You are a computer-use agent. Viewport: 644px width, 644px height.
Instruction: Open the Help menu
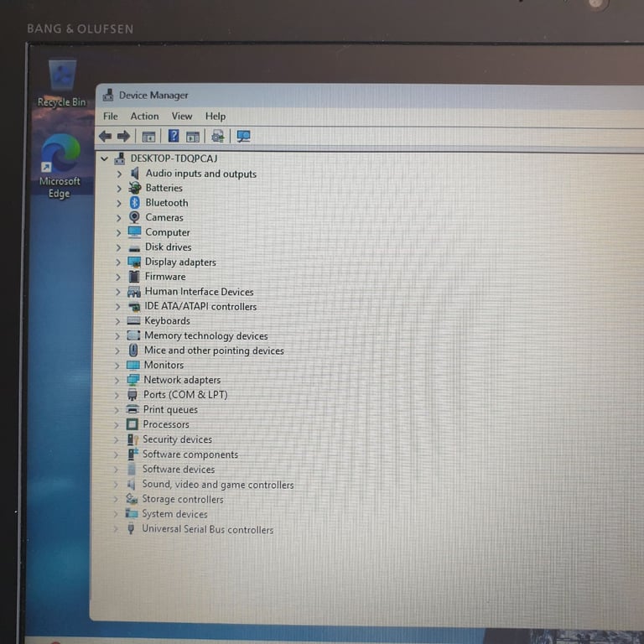coord(216,117)
